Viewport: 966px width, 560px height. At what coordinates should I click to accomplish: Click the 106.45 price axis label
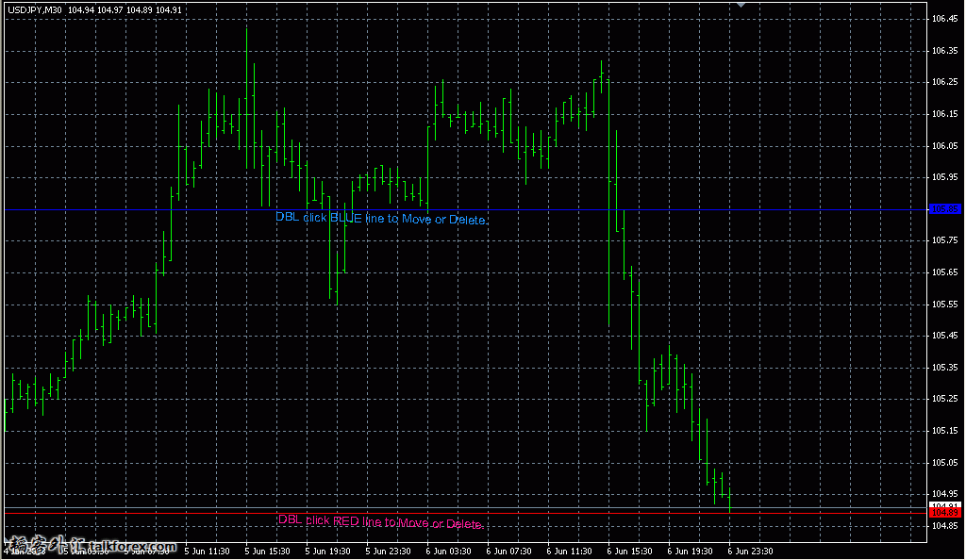pos(944,19)
